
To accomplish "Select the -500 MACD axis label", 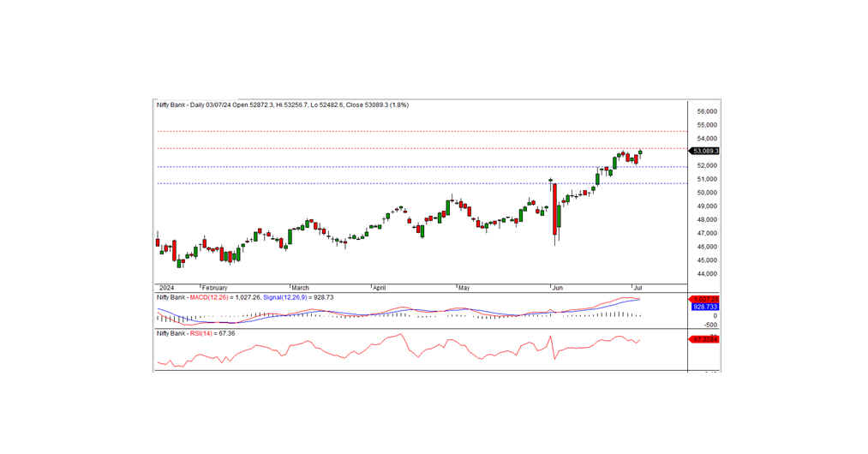I will [711, 325].
